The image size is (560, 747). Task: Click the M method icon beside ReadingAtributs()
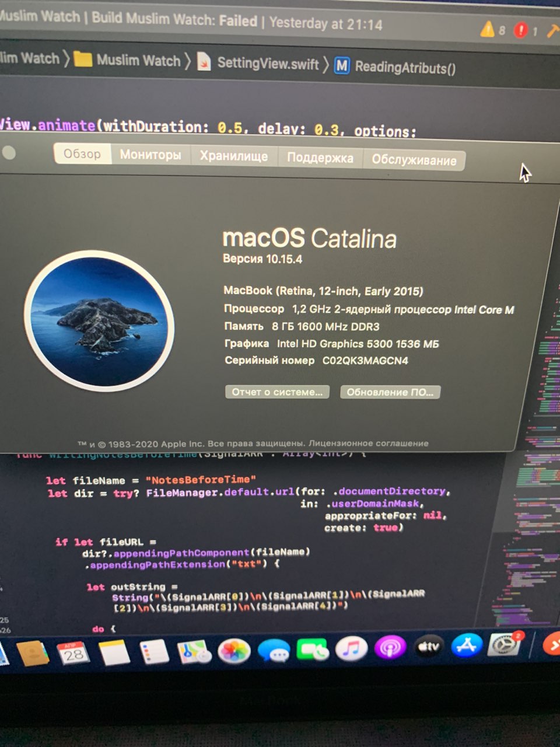click(x=342, y=65)
